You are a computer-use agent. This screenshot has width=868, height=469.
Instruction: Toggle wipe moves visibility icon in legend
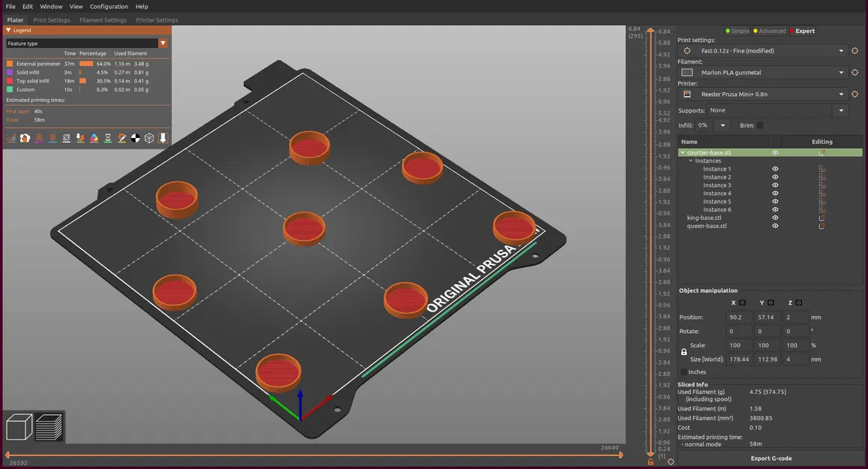click(25, 138)
